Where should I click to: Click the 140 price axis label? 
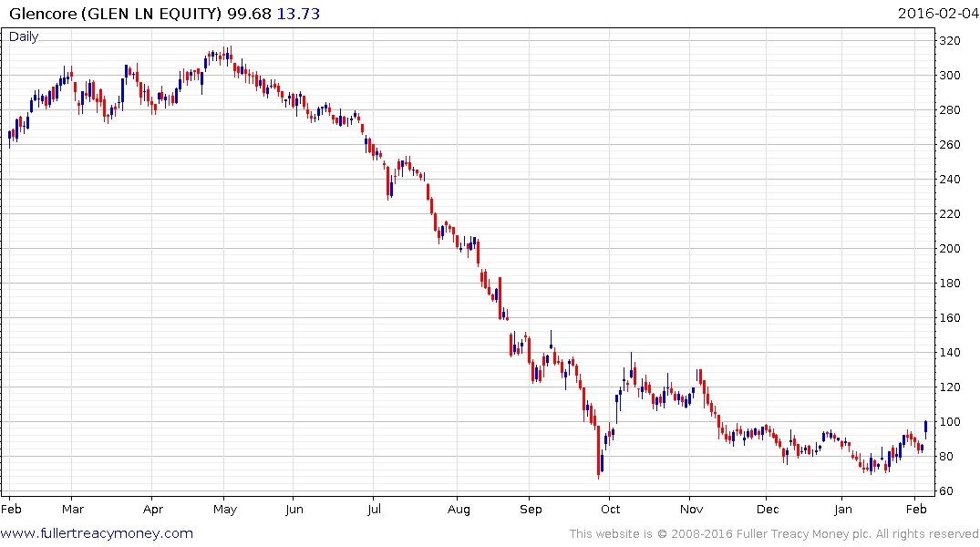949,353
